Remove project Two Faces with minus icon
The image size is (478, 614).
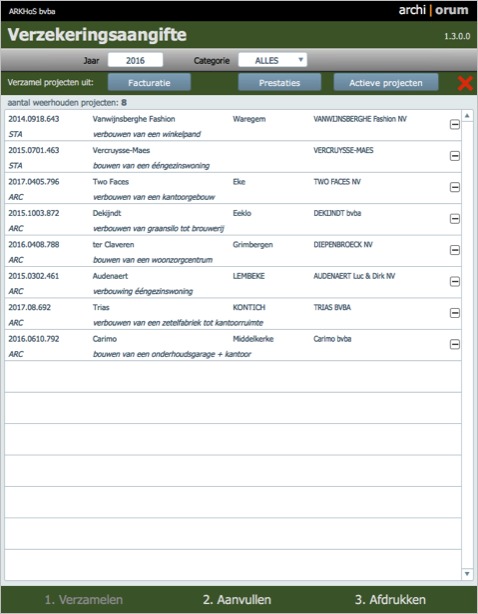(x=455, y=187)
